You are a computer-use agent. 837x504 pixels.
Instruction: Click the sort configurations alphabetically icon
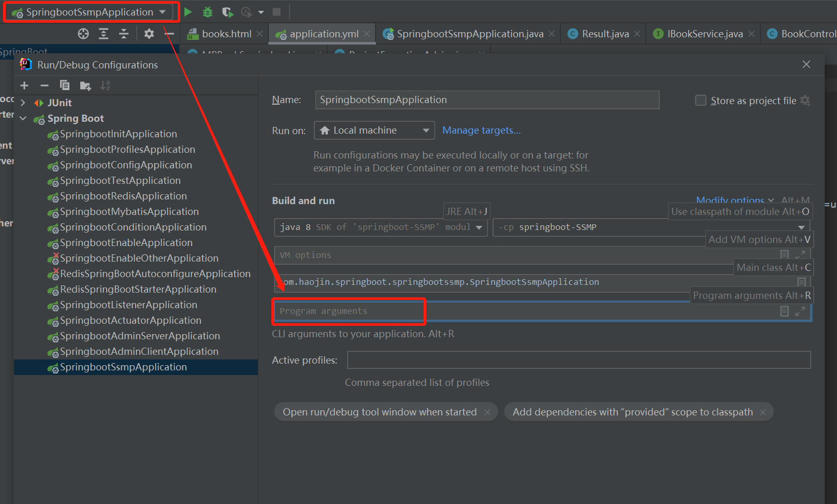(105, 85)
